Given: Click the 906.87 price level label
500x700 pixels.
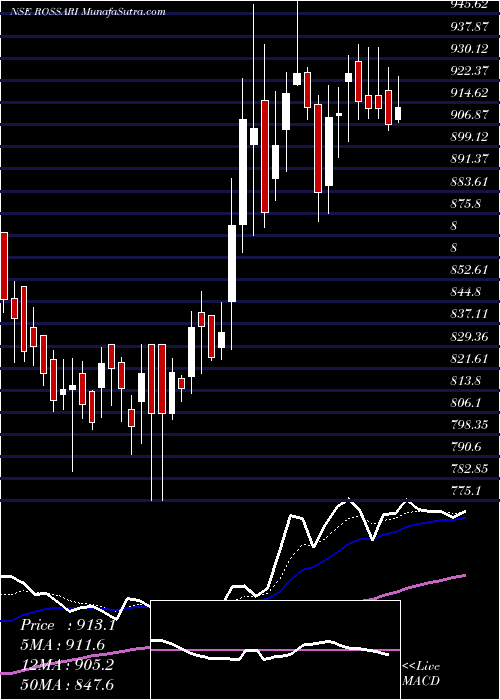Looking at the screenshot, I should [x=470, y=115].
